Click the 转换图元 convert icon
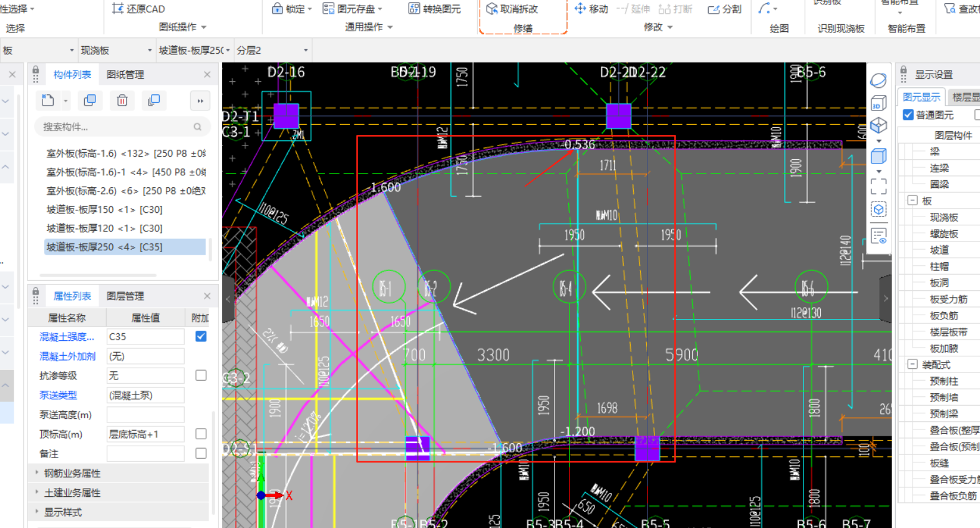Screen dimensions: 980x528 [414, 9]
